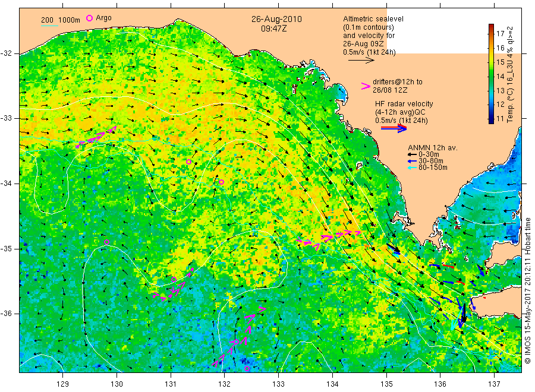Screen dimensions: 535x392
Task: Click the 26-Aug-2010 date text
Action: pos(276,19)
